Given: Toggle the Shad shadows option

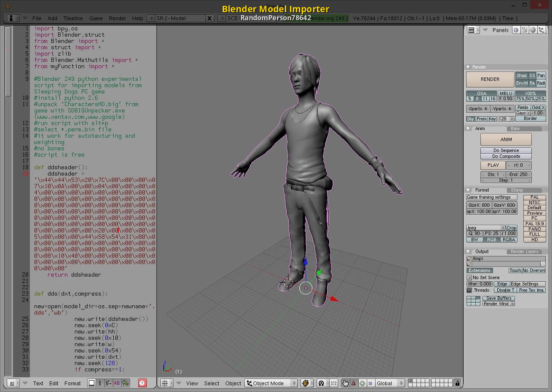Looking at the screenshot, I should [522, 75].
